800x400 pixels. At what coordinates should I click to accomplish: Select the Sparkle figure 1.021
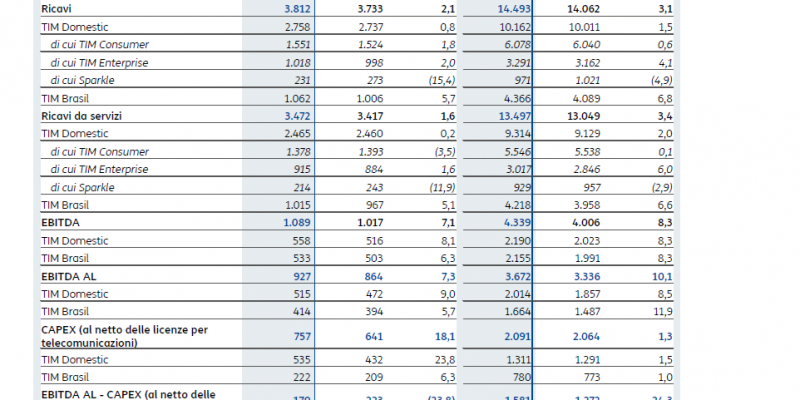pos(588,81)
